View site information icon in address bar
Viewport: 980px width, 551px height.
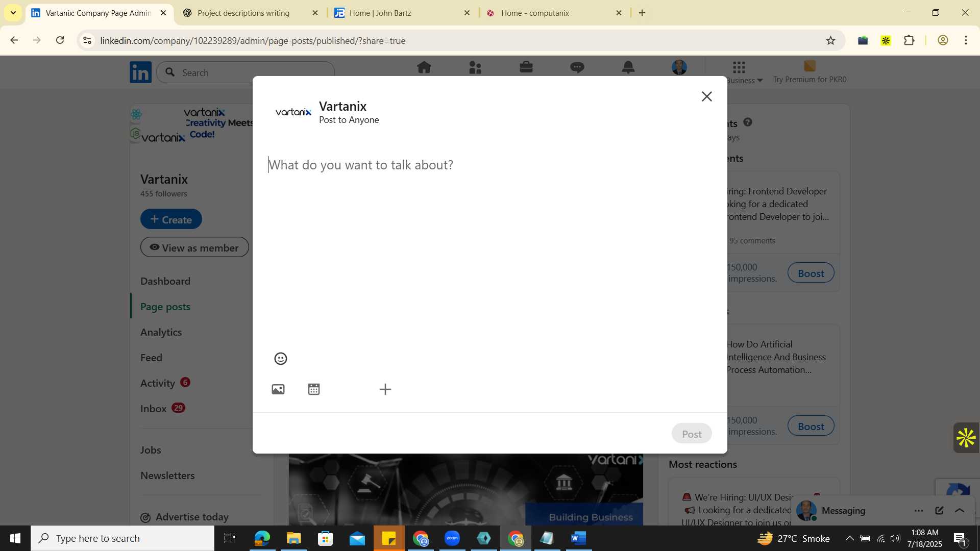[87, 40]
